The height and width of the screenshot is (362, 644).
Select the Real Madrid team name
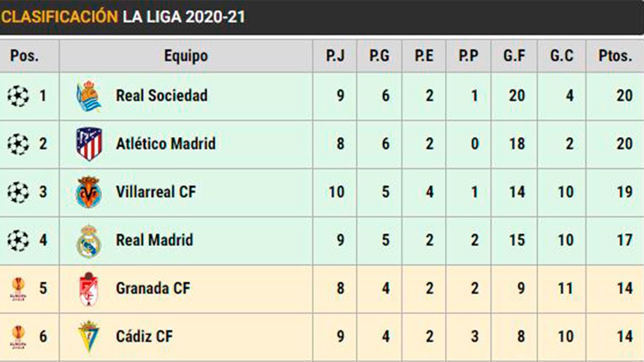tap(154, 240)
